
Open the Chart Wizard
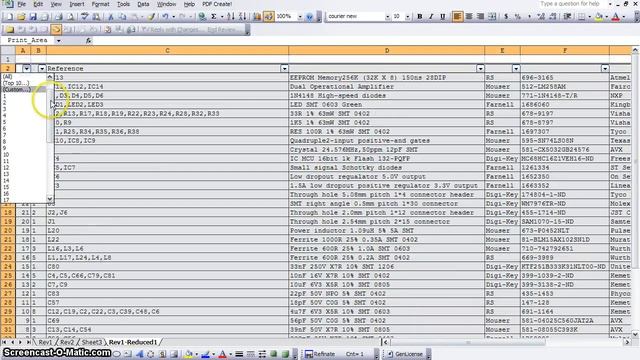(x=257, y=17)
